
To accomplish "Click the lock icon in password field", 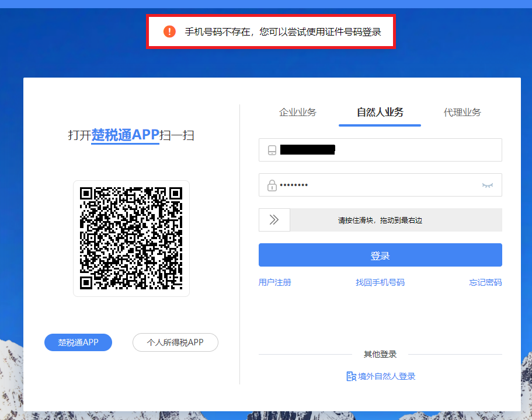I will [x=272, y=185].
